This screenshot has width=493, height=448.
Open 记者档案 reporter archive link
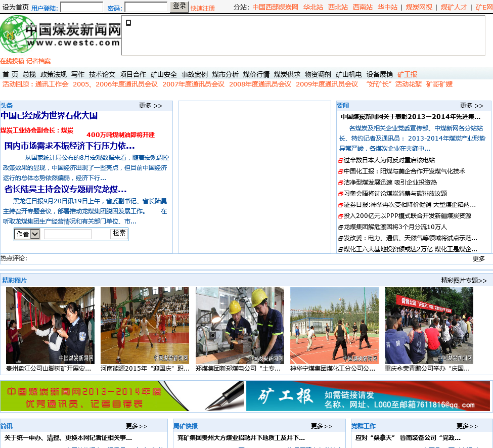[x=38, y=61]
